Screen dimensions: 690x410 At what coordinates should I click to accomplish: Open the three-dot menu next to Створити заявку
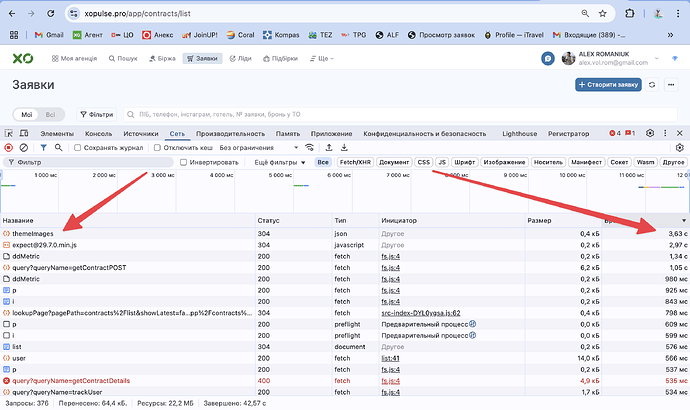pyautogui.click(x=671, y=84)
